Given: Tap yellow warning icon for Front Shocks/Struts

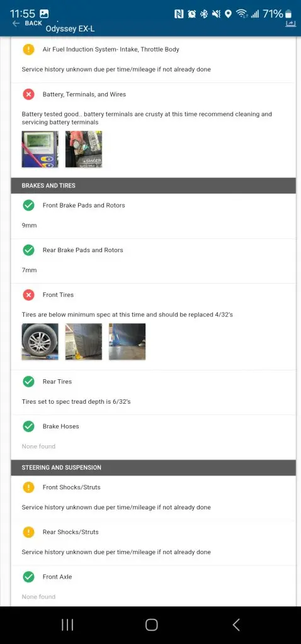Looking at the screenshot, I should [28, 487].
